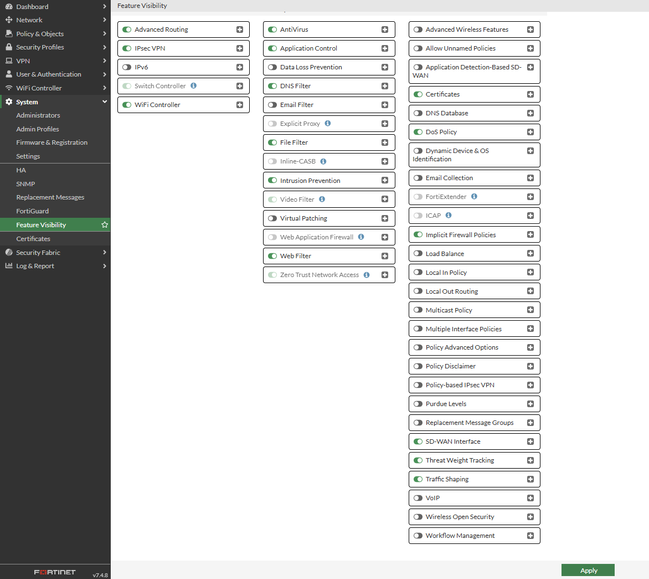Enable the VoIP toggle
The image size is (649, 579).
point(418,498)
